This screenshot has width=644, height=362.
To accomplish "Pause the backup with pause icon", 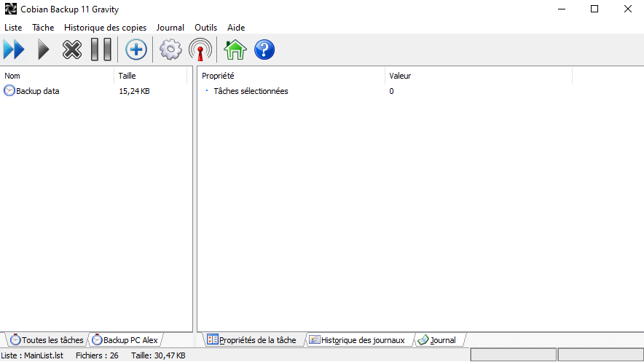I will tap(101, 50).
